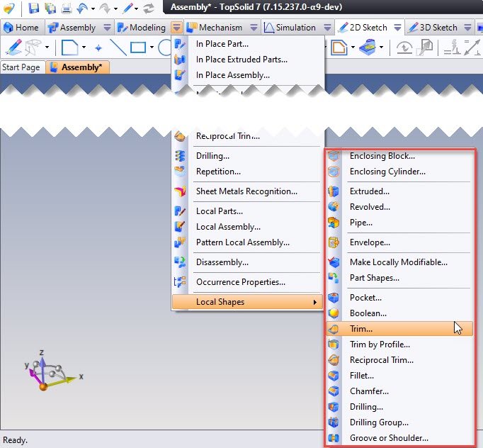Click the Part Shapes... icon
This screenshot has width=483, height=448.
334,278
